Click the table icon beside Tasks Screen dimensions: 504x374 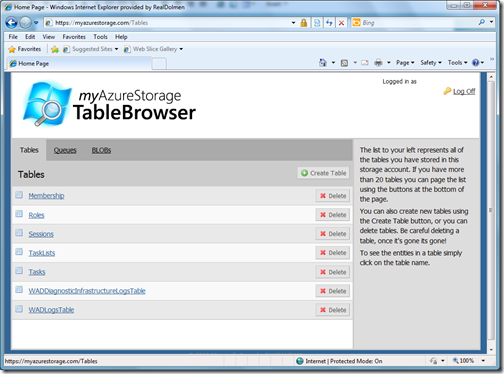(19, 271)
